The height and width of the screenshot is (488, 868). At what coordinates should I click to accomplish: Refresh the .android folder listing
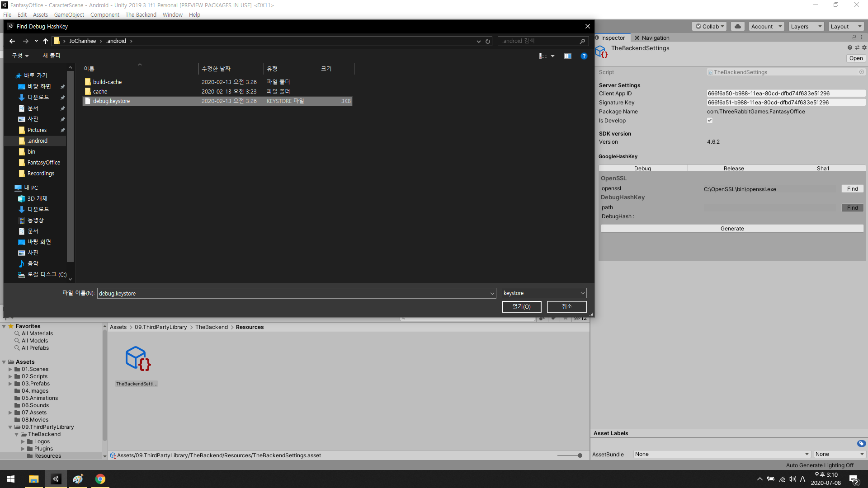tap(488, 41)
